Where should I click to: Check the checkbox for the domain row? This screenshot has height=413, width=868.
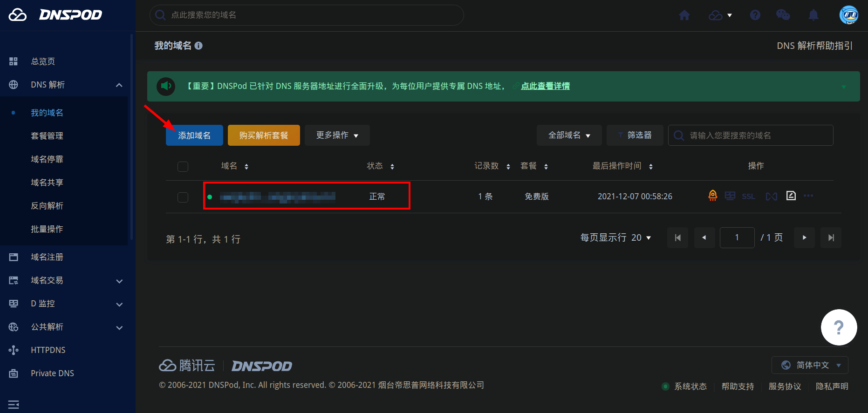[183, 197]
